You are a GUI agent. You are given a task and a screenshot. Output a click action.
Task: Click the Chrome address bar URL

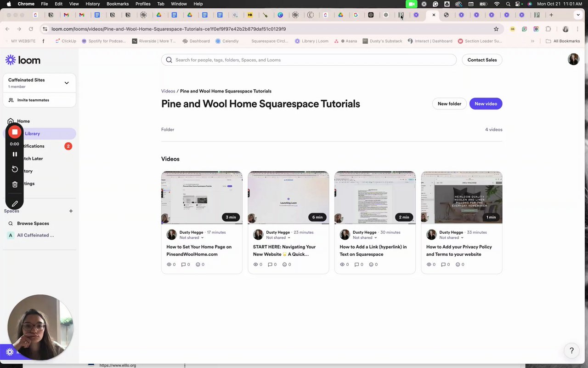click(x=169, y=29)
